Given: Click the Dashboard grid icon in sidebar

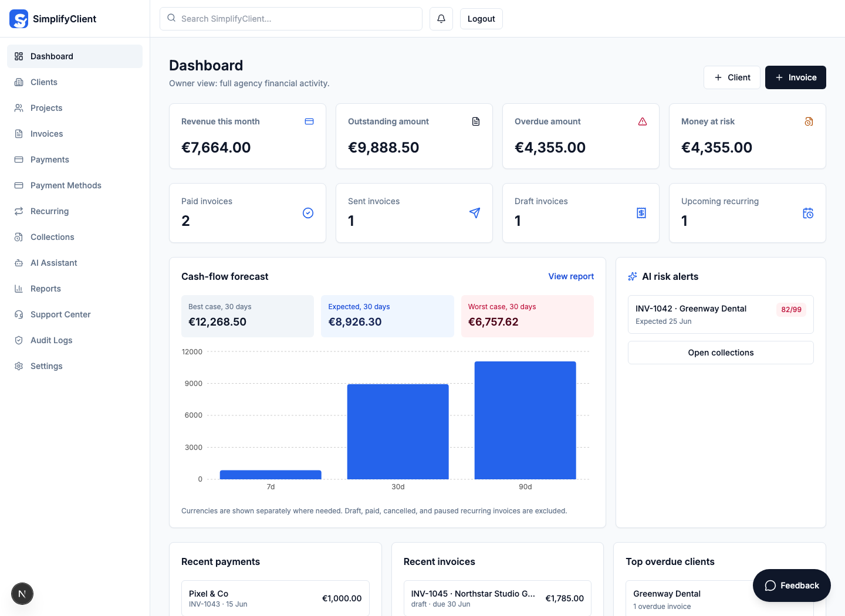Looking at the screenshot, I should [19, 56].
